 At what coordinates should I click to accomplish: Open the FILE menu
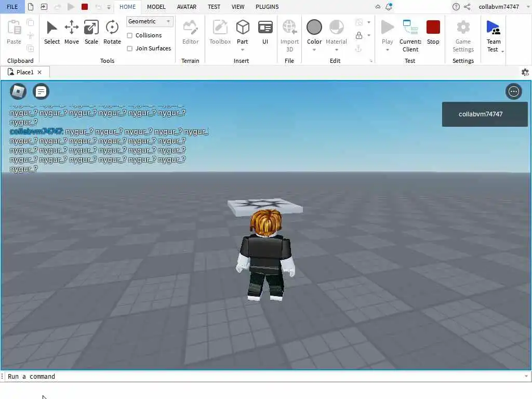(x=12, y=6)
